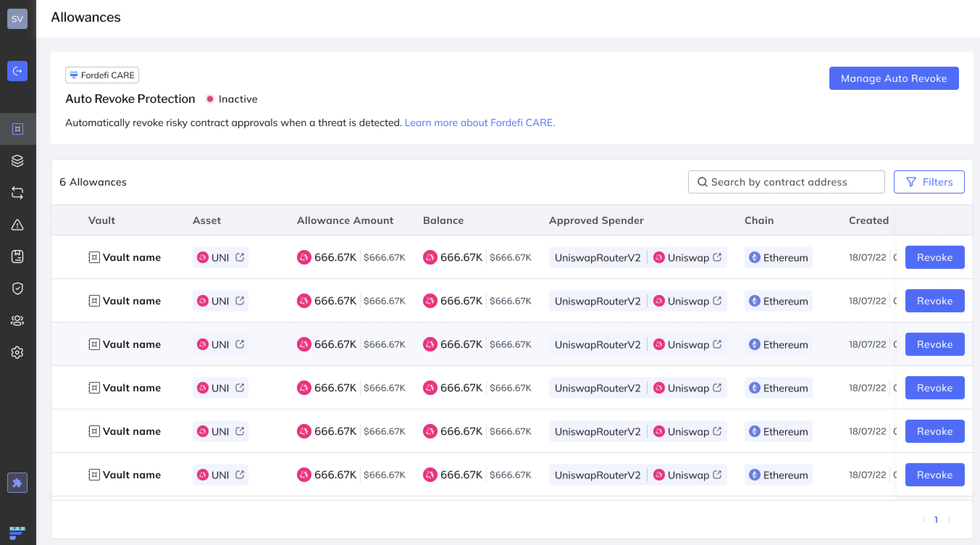Click Ethereum chain tag in first row
Viewport: 980px width, 545px height.
point(778,257)
